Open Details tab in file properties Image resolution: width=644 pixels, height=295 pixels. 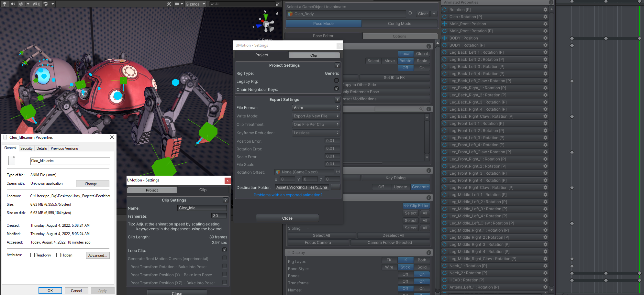click(41, 148)
